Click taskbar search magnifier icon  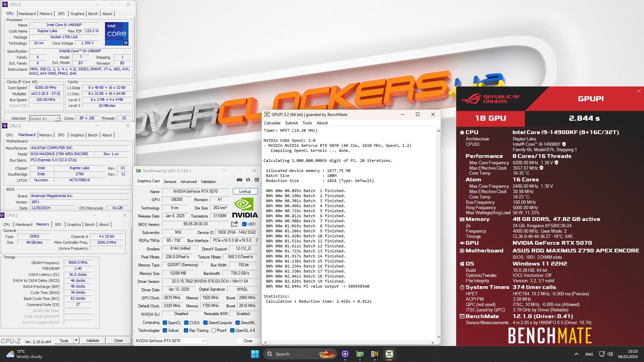[270, 354]
